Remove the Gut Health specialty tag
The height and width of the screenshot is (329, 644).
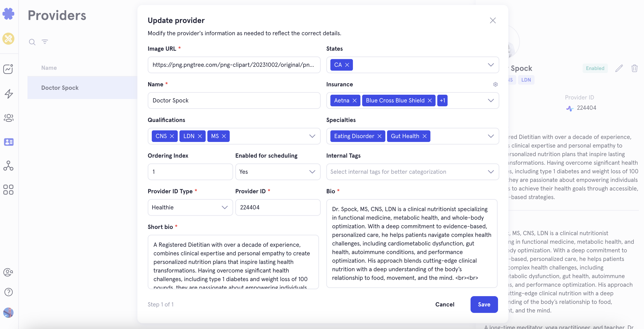pyautogui.click(x=424, y=136)
